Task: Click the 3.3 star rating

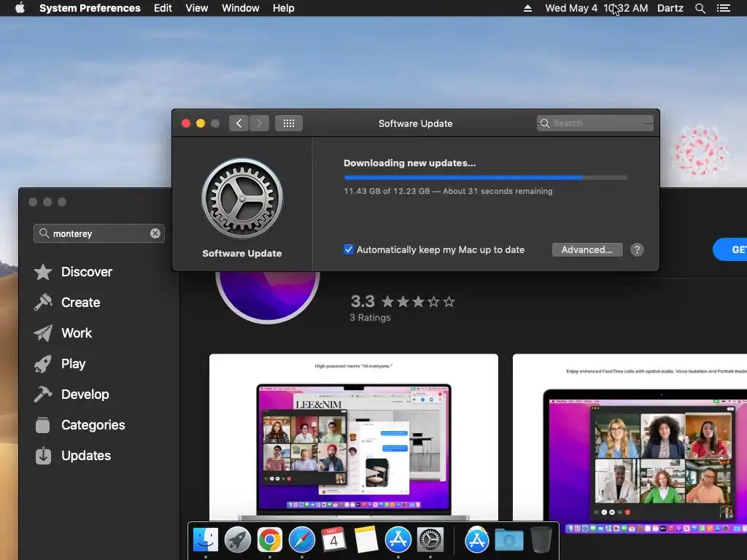Action: 403,301
